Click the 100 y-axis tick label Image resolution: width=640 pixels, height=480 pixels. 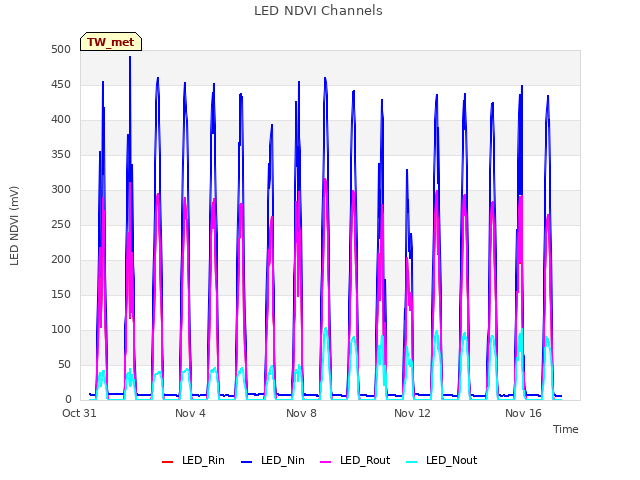click(61, 330)
